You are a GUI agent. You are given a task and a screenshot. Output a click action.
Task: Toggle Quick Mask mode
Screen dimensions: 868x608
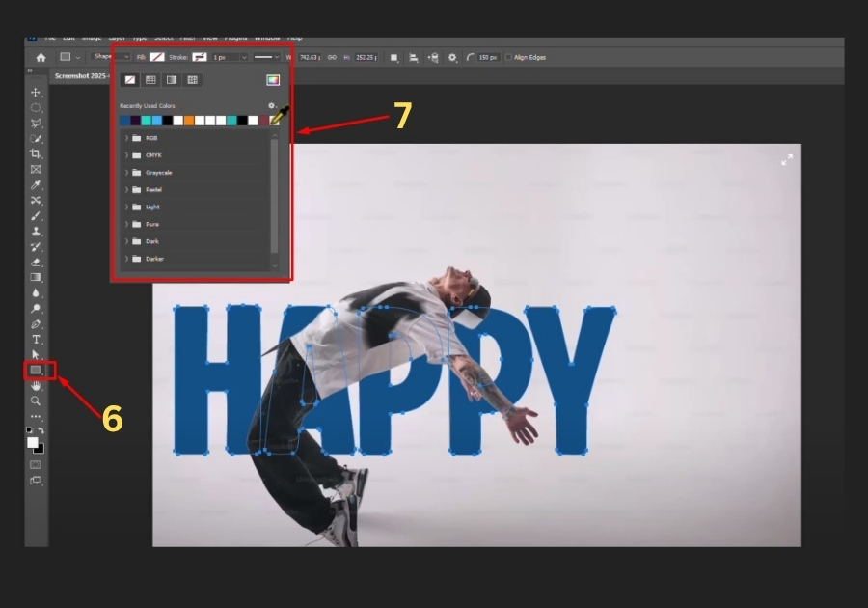(36, 465)
